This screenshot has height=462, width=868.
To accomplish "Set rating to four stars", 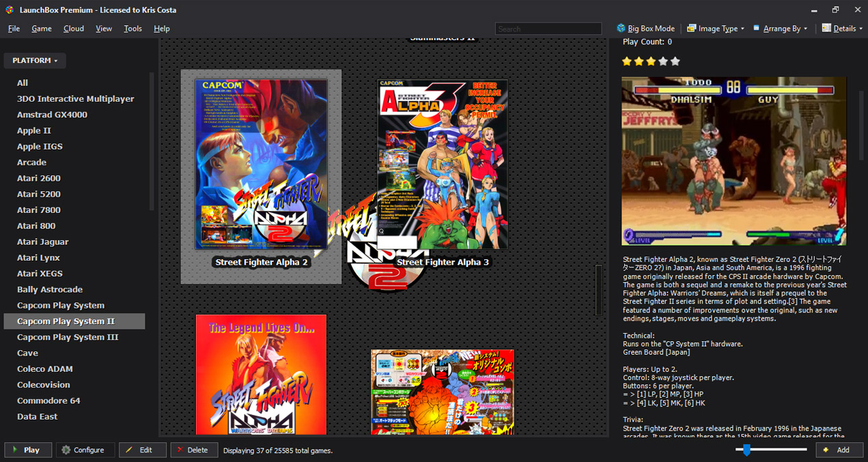I will [663, 61].
